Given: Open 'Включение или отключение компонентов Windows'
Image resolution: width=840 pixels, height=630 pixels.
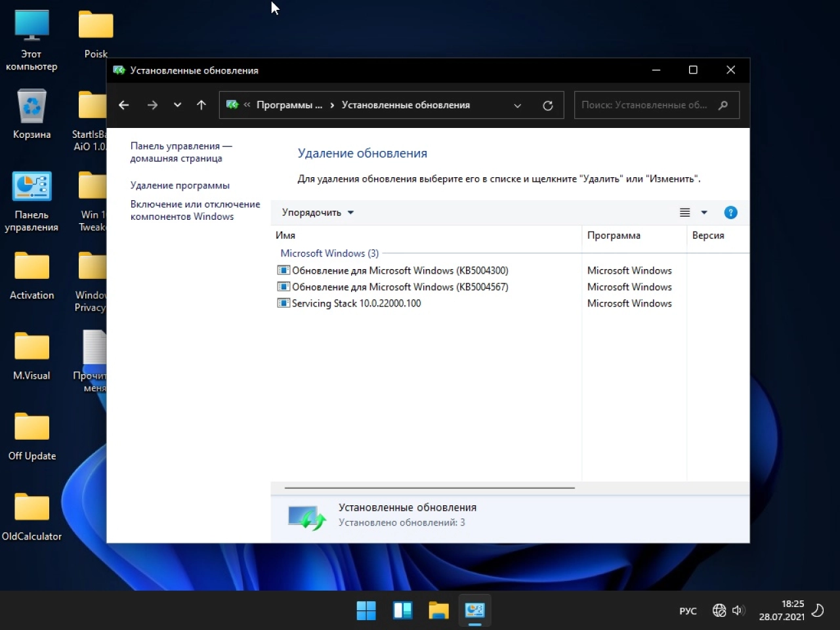Looking at the screenshot, I should [x=195, y=210].
